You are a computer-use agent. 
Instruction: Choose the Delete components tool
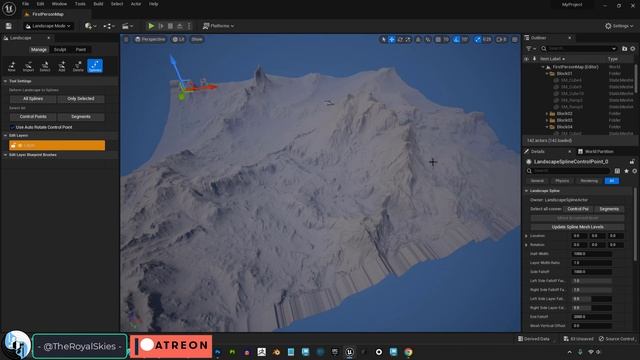[x=78, y=66]
